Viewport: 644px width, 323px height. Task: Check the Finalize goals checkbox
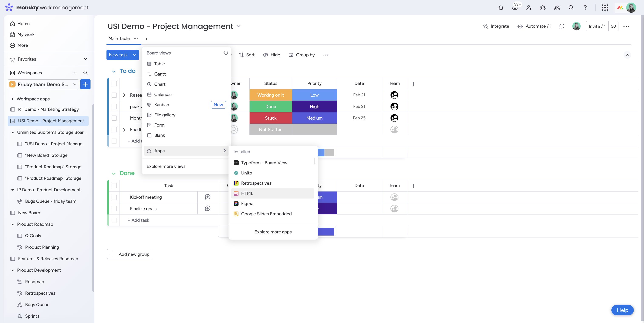114,209
